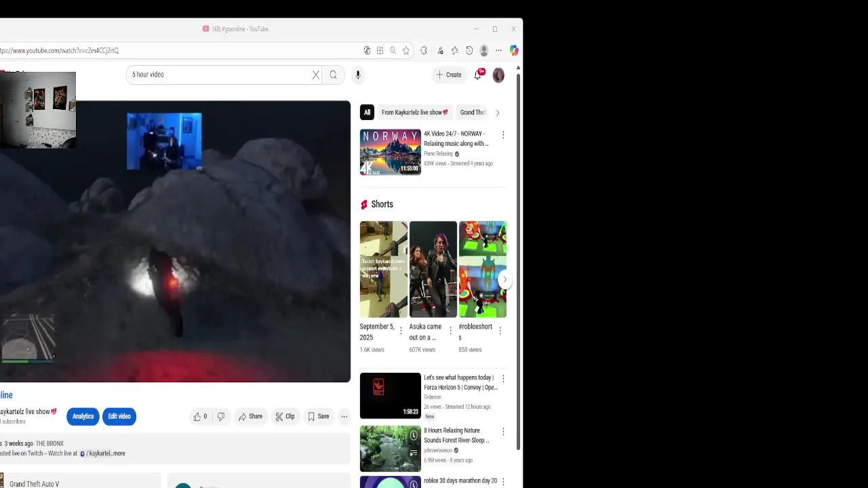
Task: Open the Edge Copilot icon
Action: [514, 50]
